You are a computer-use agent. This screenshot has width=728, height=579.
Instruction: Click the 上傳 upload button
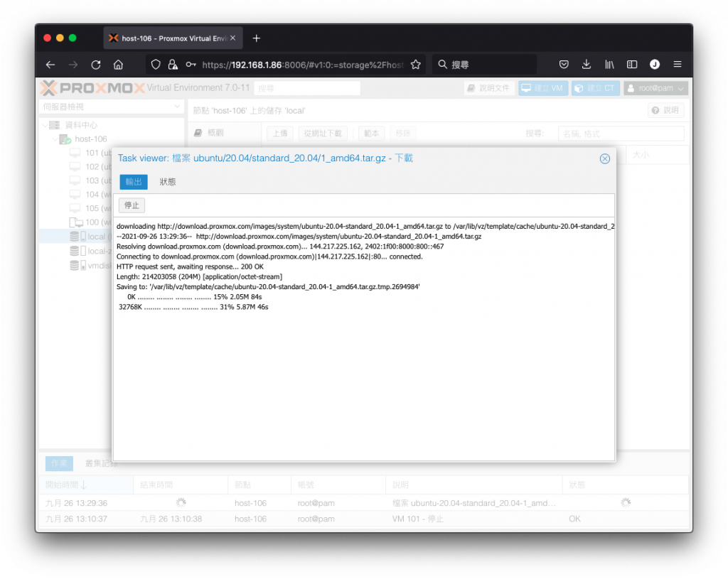coord(280,134)
